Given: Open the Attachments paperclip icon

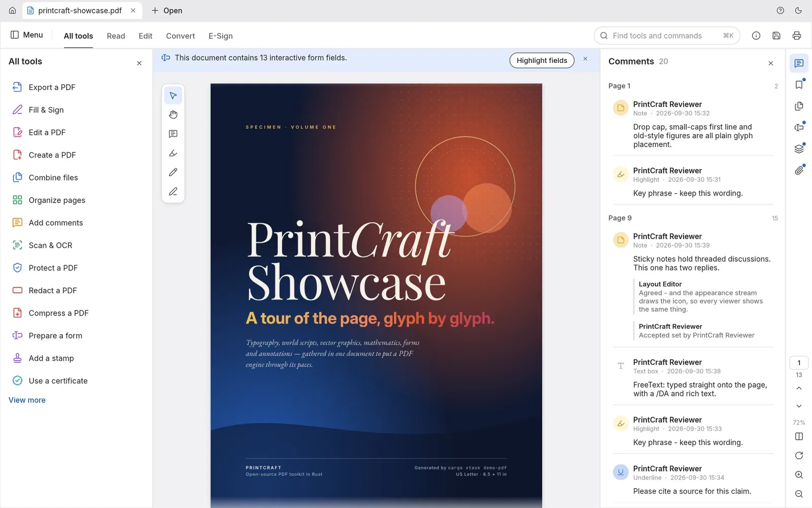Looking at the screenshot, I should coord(799,170).
